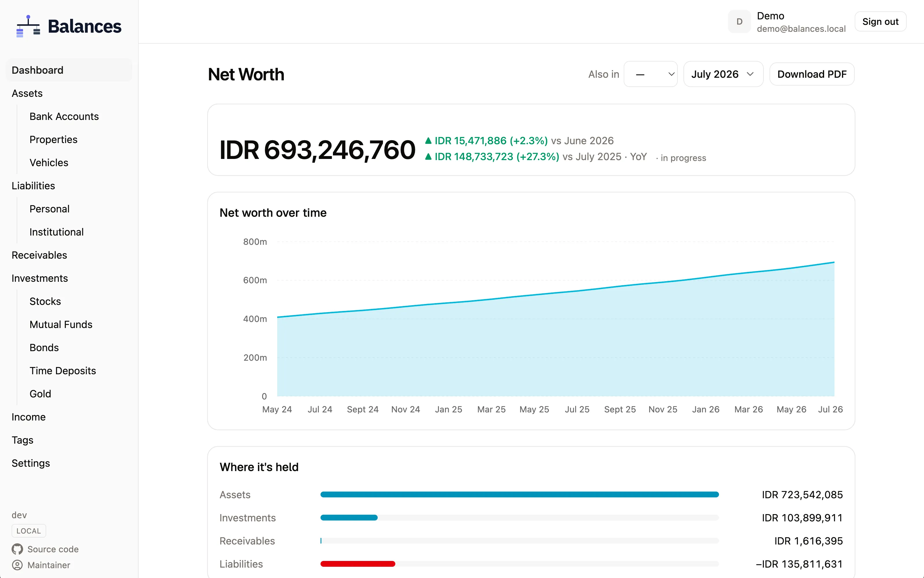
Task: Click the Investments progress bar
Action: click(519, 518)
